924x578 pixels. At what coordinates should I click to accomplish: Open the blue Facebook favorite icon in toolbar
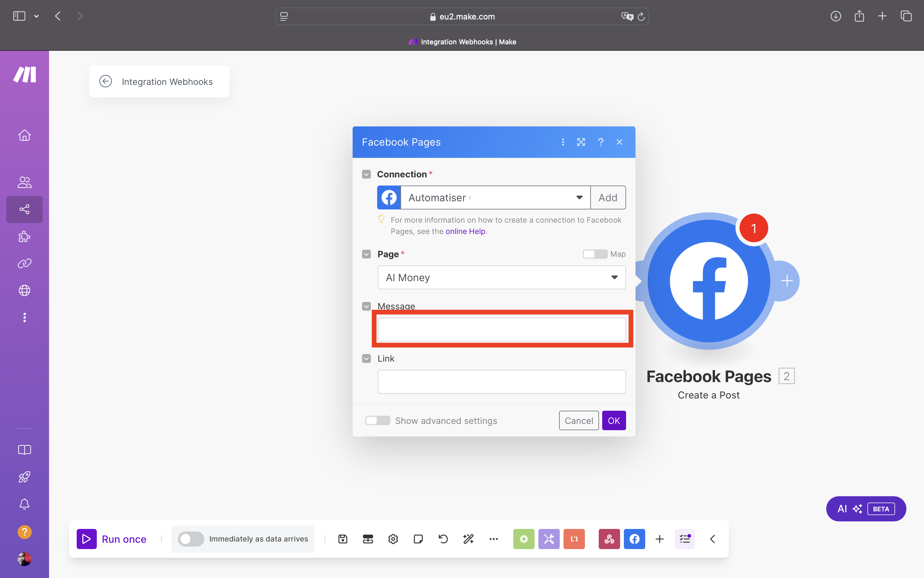click(x=635, y=539)
